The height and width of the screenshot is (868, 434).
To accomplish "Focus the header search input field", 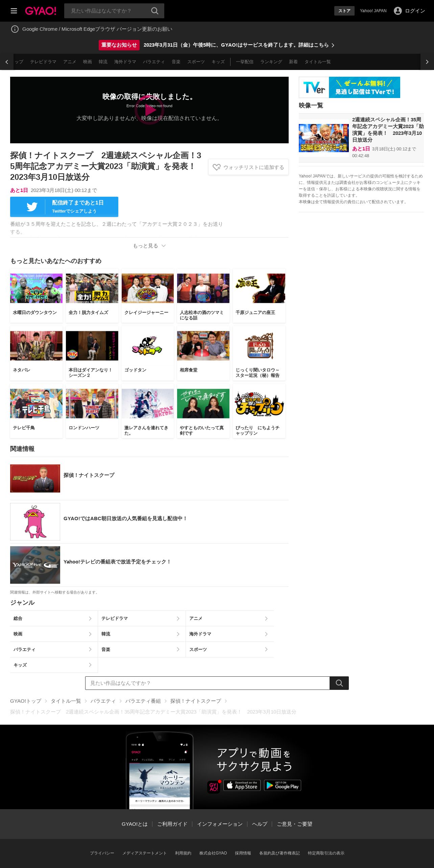I will [x=107, y=11].
